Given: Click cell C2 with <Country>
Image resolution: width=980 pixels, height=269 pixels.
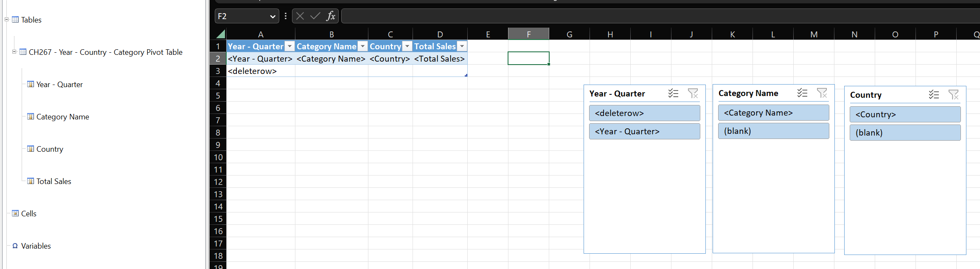Looking at the screenshot, I should [x=390, y=59].
